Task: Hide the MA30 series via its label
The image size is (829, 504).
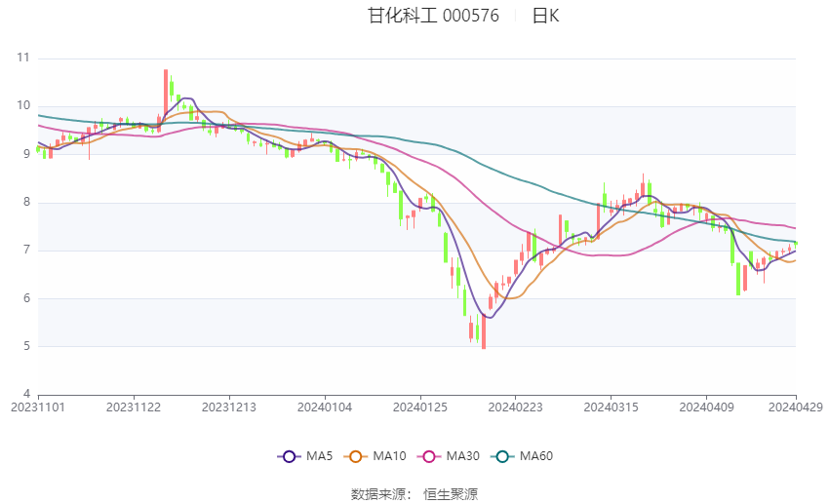Action: 462,456
